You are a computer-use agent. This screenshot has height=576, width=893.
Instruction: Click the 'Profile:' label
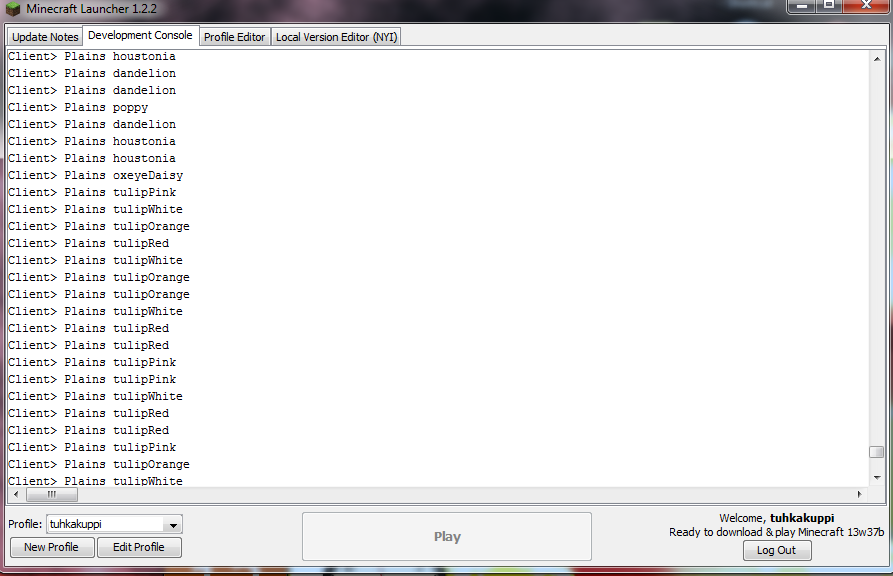(x=25, y=524)
